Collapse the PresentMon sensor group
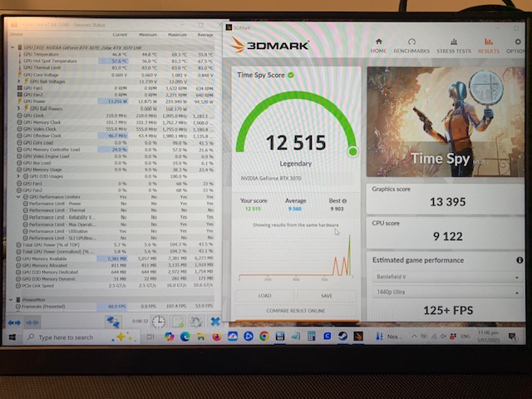This screenshot has height=399, width=532. tap(11, 299)
